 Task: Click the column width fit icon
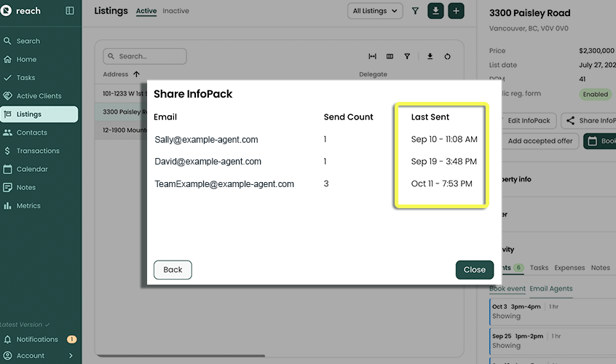tap(373, 56)
